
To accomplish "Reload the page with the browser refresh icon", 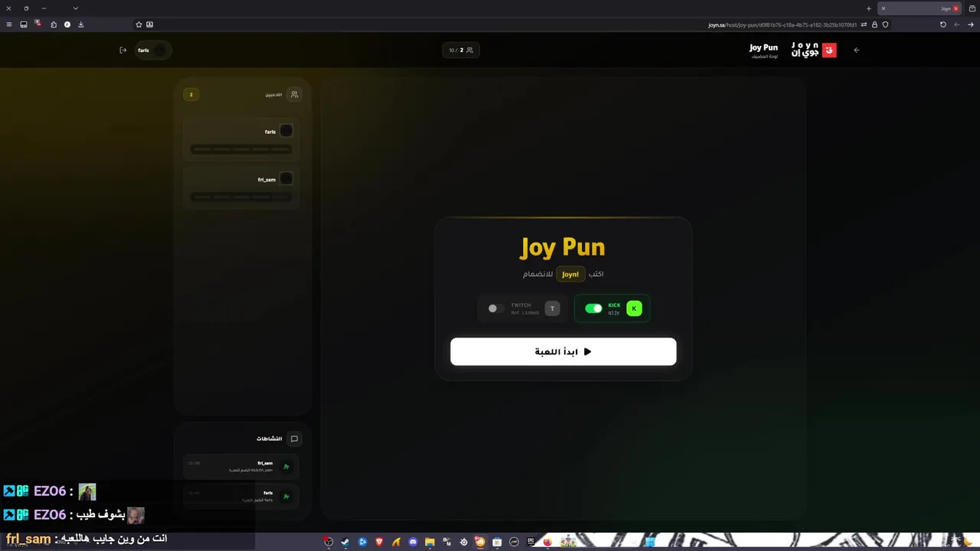I will click(x=943, y=24).
